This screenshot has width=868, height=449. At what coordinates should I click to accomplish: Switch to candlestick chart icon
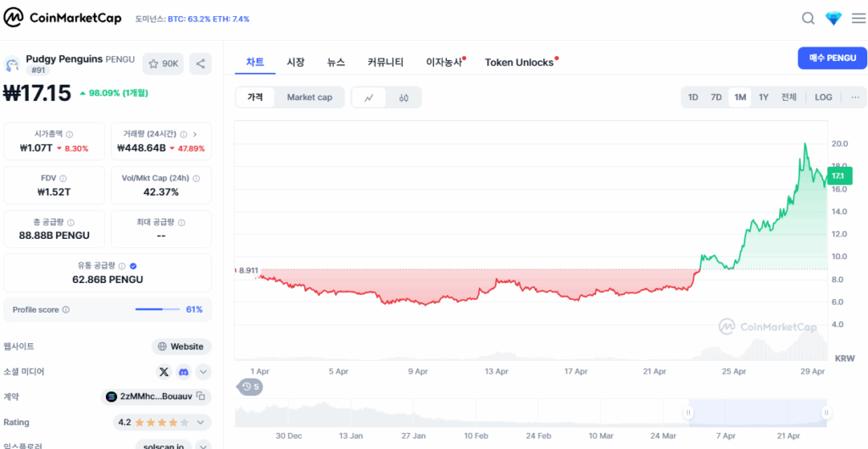tap(404, 98)
